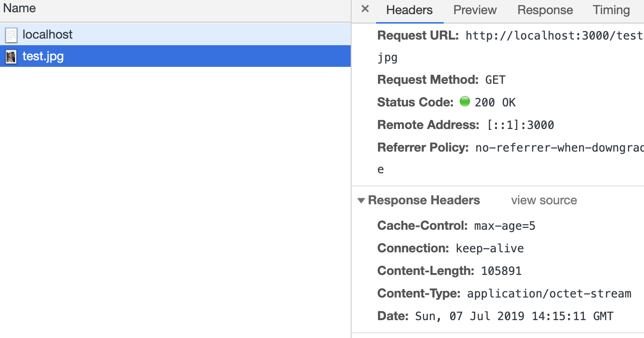Open the Timing tab
644x338 pixels.
(611, 10)
